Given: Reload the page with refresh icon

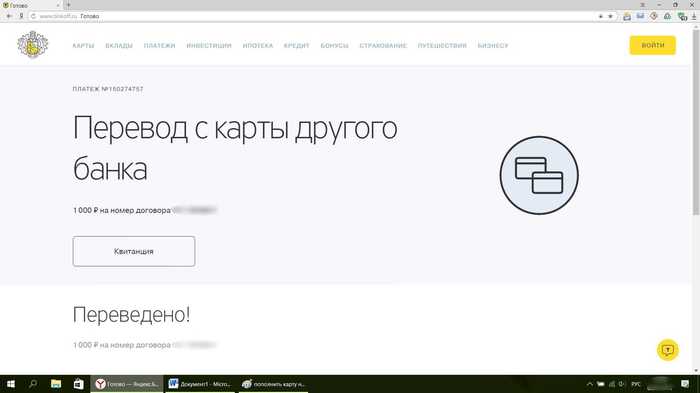Looking at the screenshot, I should point(33,16).
